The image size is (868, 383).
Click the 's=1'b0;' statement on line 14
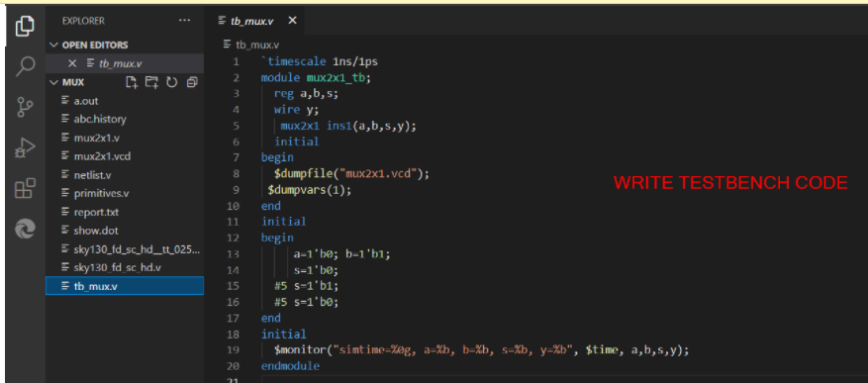click(x=316, y=270)
